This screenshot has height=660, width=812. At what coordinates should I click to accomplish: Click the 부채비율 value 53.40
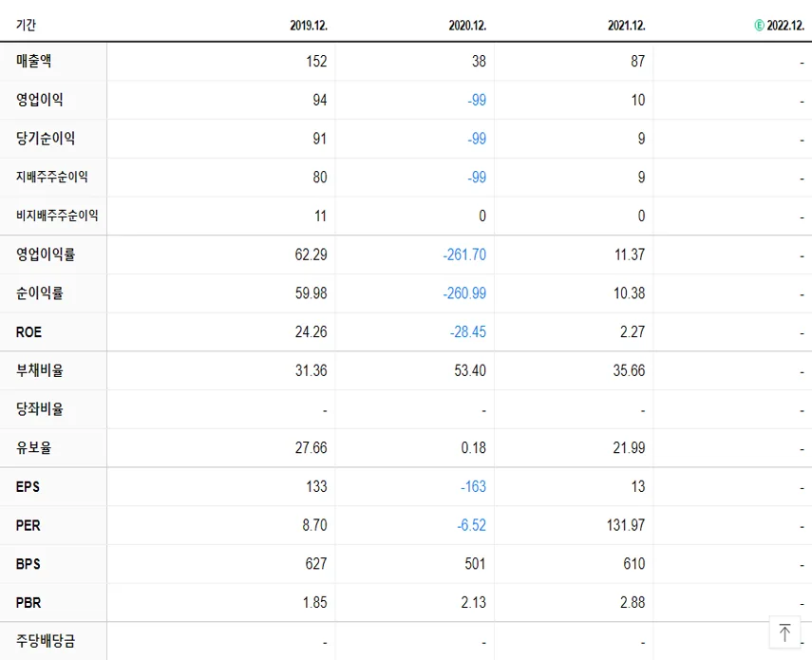pos(470,370)
